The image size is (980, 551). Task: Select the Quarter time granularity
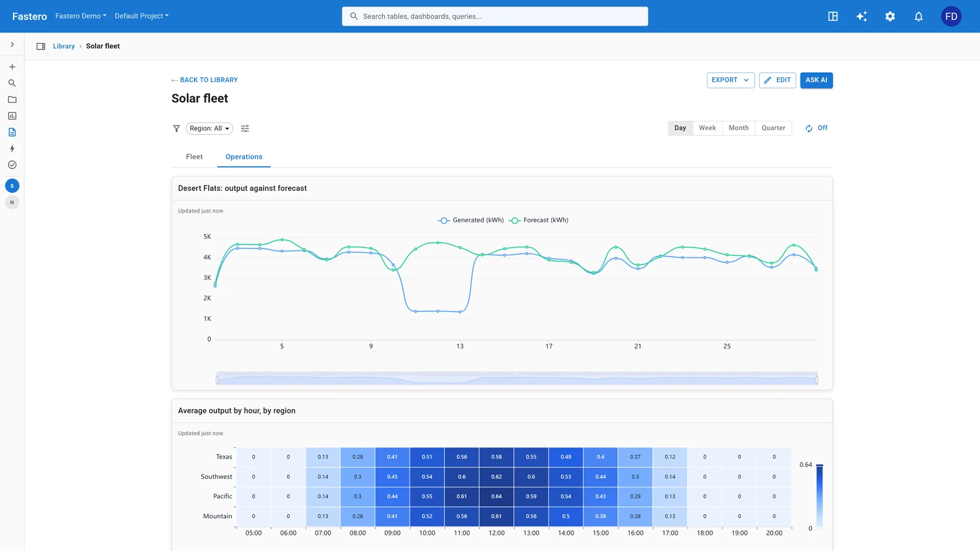pos(774,128)
